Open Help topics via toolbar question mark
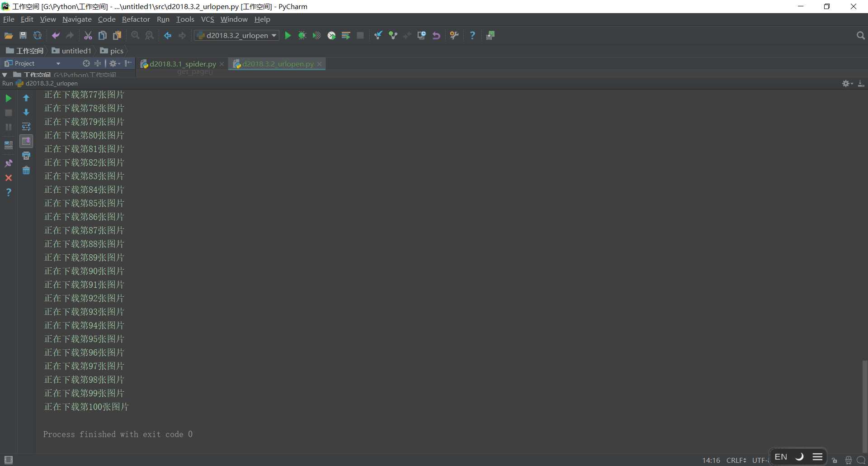Image resolution: width=868 pixels, height=466 pixels. 472,35
